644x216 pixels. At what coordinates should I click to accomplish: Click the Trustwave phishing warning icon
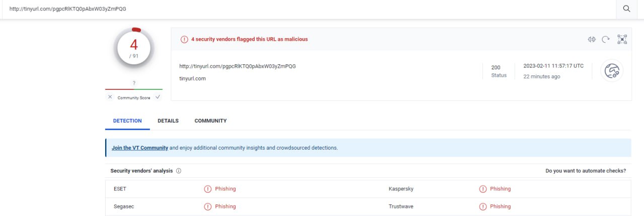(483, 206)
